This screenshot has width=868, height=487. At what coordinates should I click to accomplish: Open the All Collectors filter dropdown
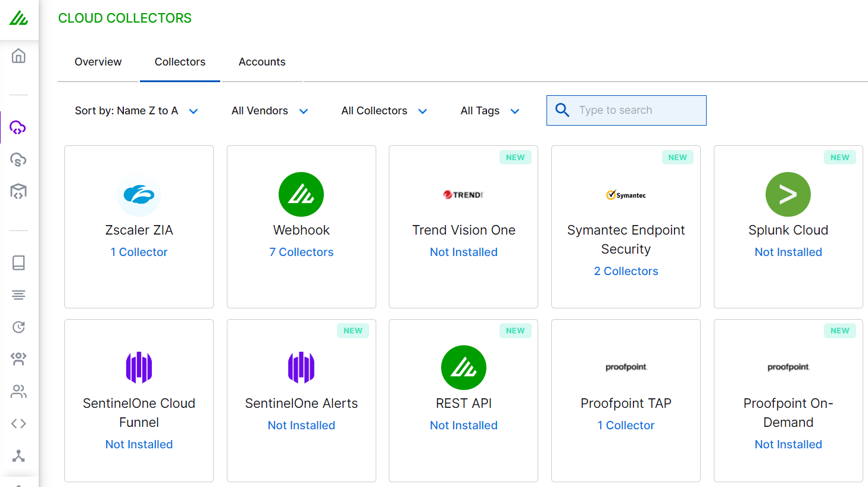point(384,111)
